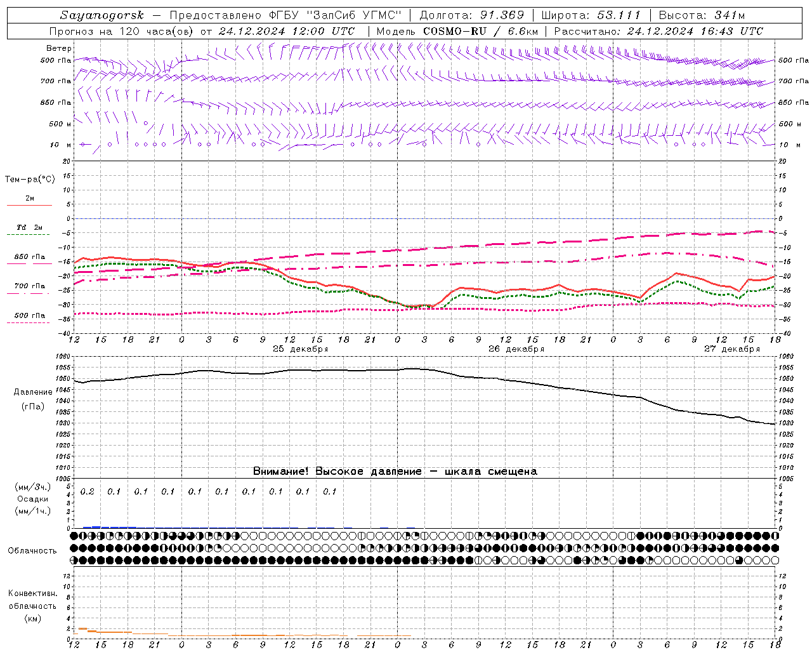Click the "700 гПа" temperature legend entry

tap(30, 286)
